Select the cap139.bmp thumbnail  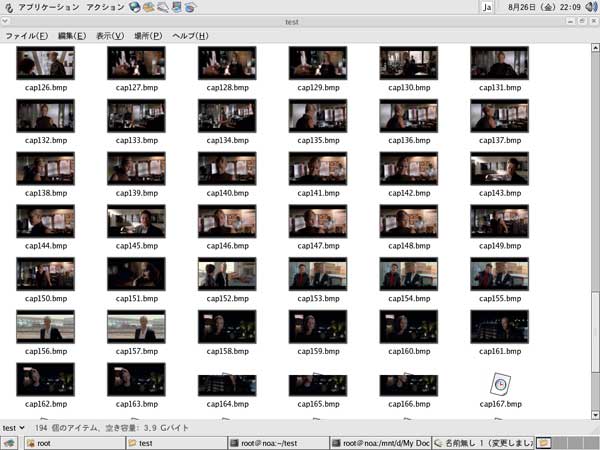136,169
